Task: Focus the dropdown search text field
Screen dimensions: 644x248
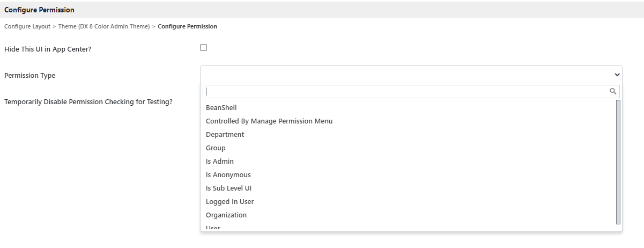Action: click(405, 91)
